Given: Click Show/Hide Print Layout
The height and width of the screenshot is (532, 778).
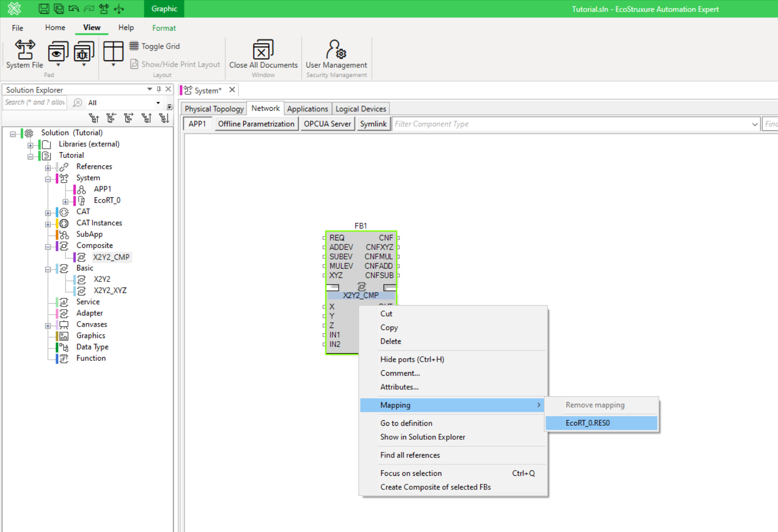Looking at the screenshot, I should (x=175, y=64).
